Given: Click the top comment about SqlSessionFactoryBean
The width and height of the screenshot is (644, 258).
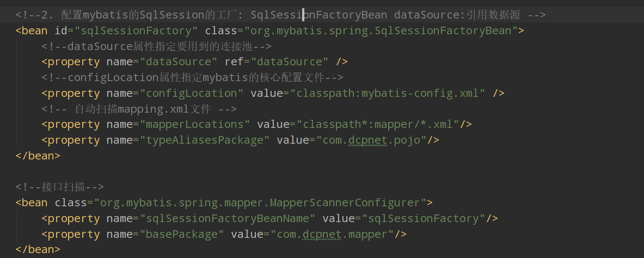Looking at the screenshot, I should click(280, 15).
